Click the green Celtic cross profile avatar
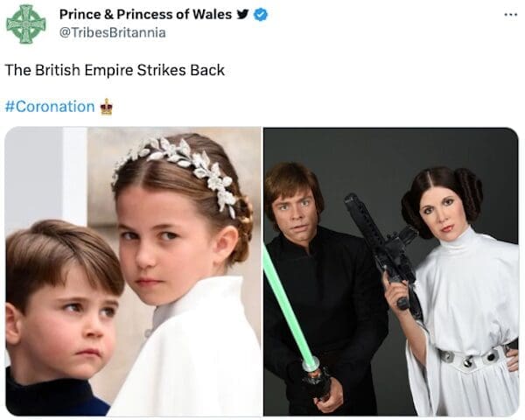The height and width of the screenshot is (420, 525). point(25,24)
